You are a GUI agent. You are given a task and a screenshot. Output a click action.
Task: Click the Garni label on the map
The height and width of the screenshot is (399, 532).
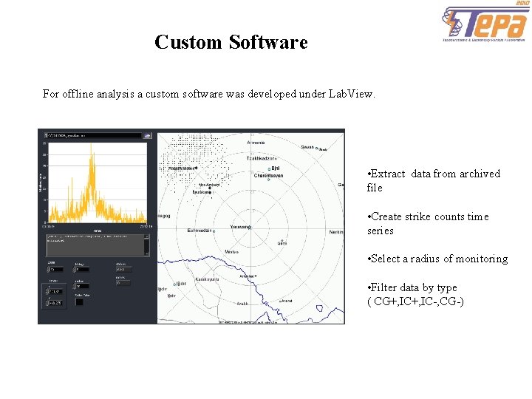[x=282, y=243]
